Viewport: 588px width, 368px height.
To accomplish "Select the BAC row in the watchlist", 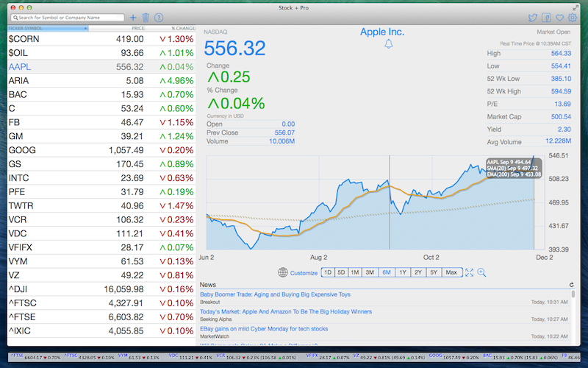I will (x=101, y=95).
